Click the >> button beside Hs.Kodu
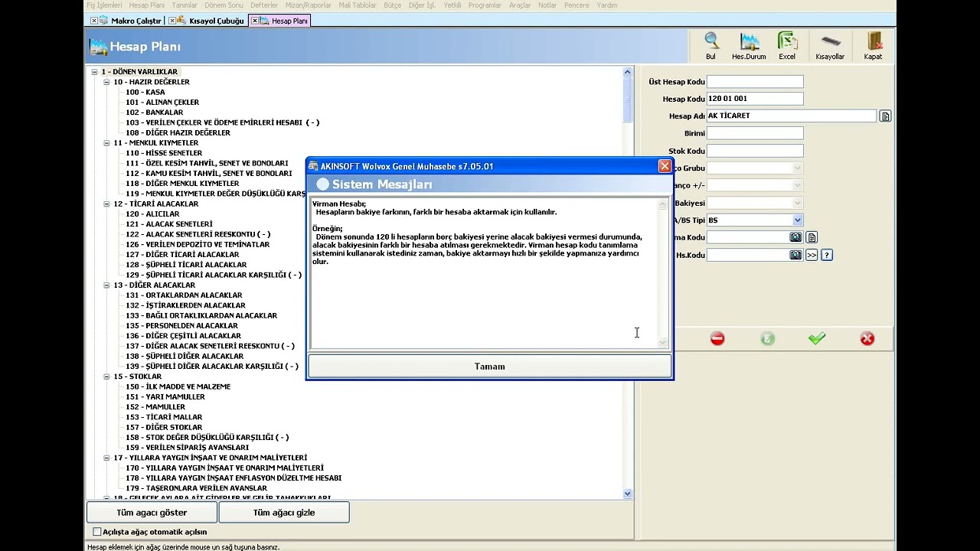 point(812,255)
